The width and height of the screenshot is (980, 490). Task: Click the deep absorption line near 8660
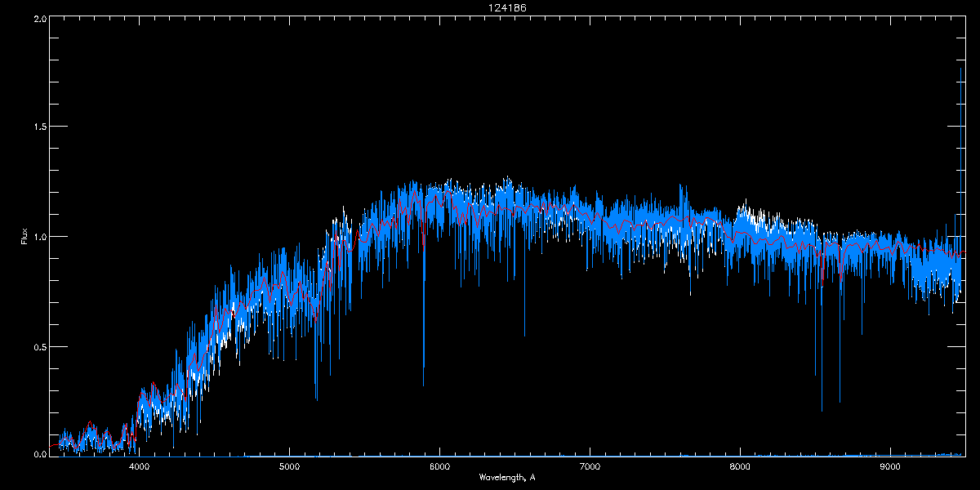tap(840, 401)
